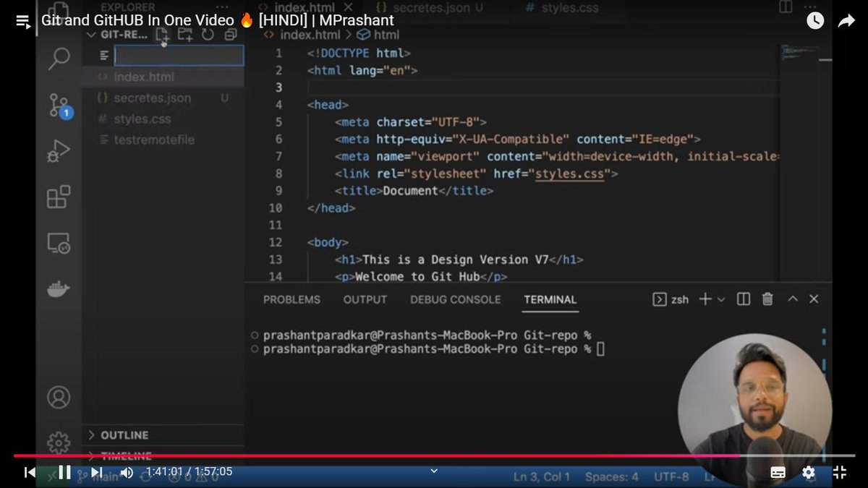Exit fullscreen mode of the video
This screenshot has height=488, width=868.
(840, 472)
